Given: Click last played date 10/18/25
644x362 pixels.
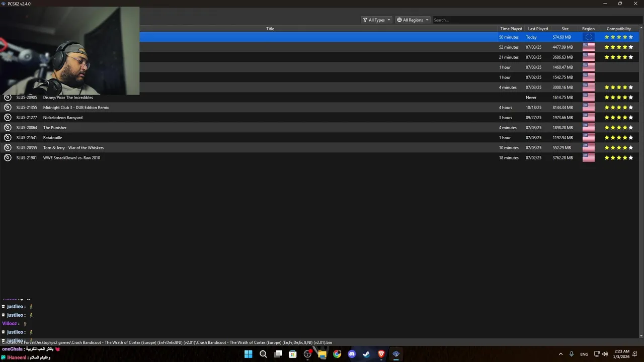Looking at the screenshot, I should pos(533,108).
